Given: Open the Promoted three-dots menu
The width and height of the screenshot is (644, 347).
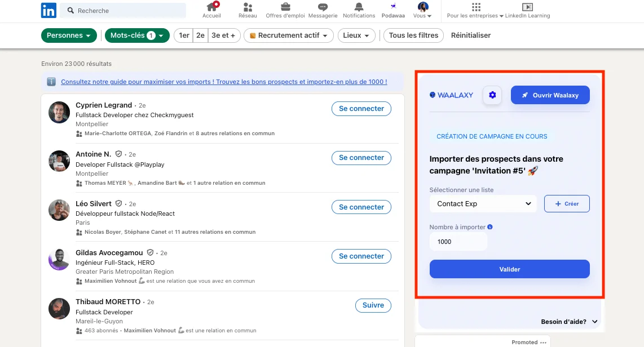Looking at the screenshot, I should click(x=544, y=342).
